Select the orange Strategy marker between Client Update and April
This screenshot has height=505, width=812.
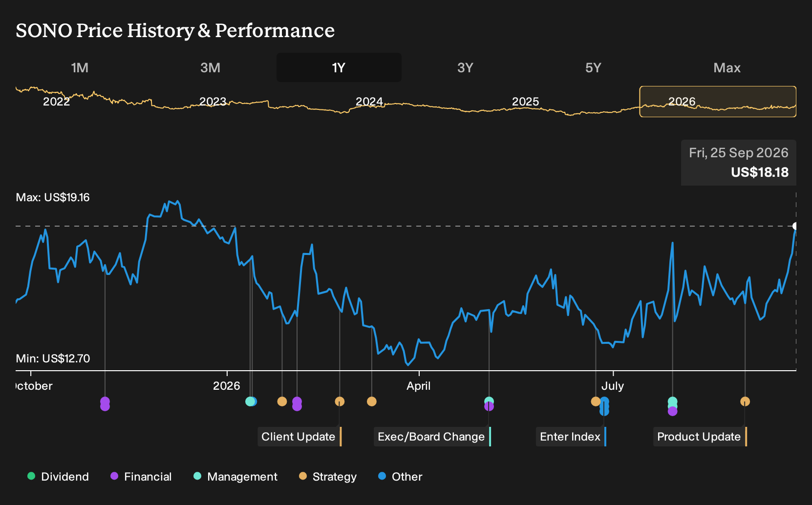(x=372, y=401)
